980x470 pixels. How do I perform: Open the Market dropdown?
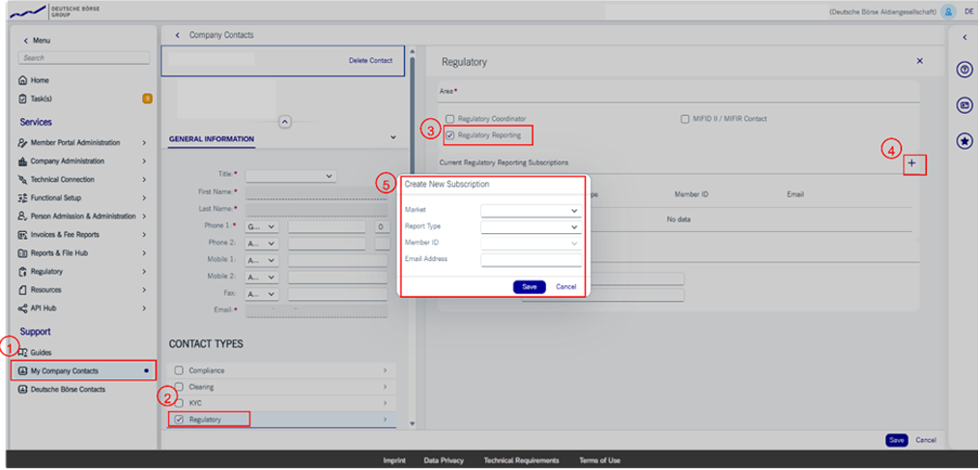tap(531, 210)
